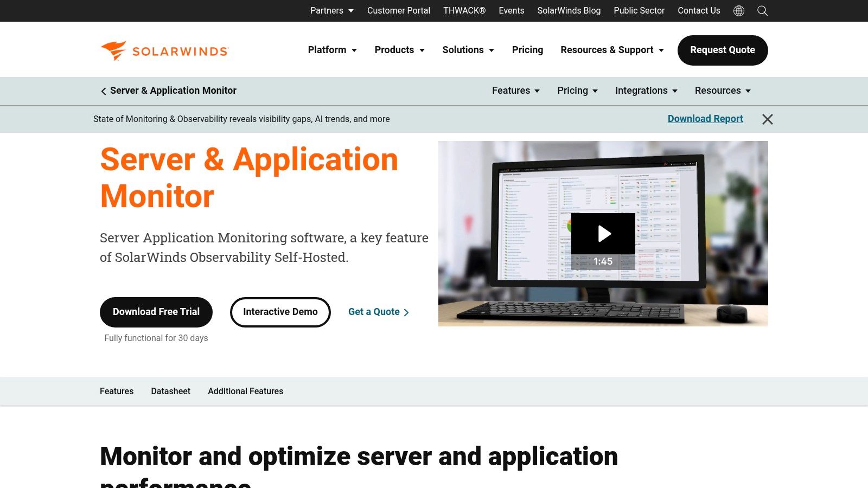Click Download Free Trial button
Image resolution: width=868 pixels, height=488 pixels.
156,312
